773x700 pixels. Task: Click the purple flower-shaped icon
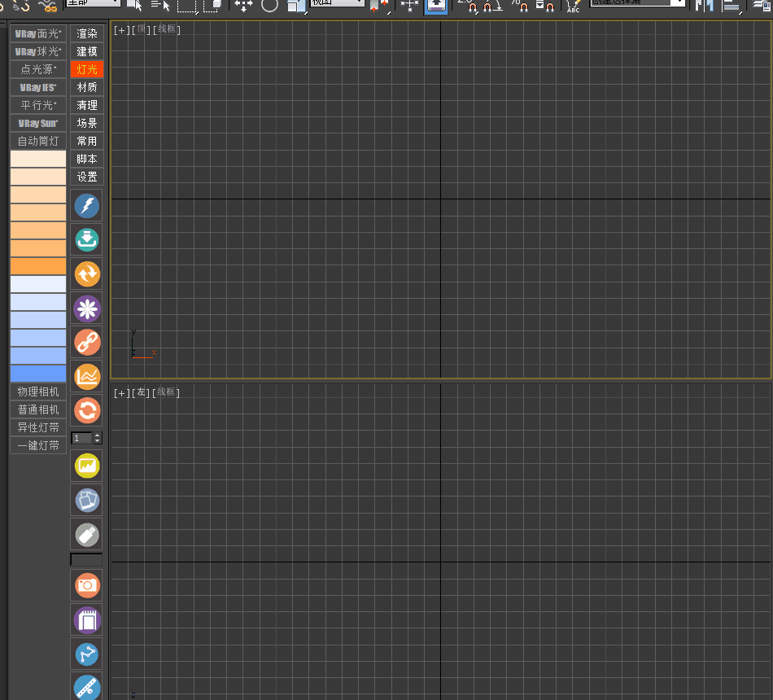pos(87,308)
